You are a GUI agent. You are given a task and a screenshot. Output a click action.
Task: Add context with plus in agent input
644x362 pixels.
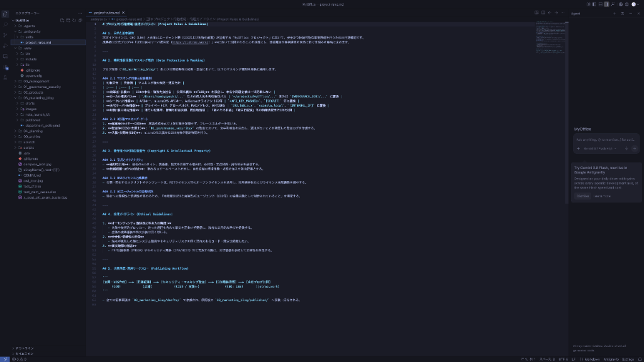(x=579, y=148)
